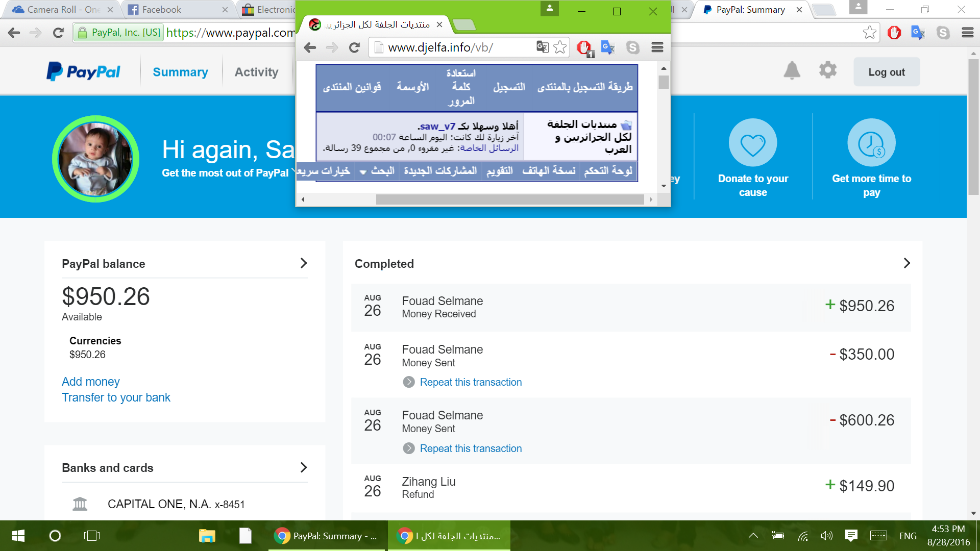The height and width of the screenshot is (551, 980).
Task: Click the user profile icon of the djelfa window
Action: coord(550,9)
